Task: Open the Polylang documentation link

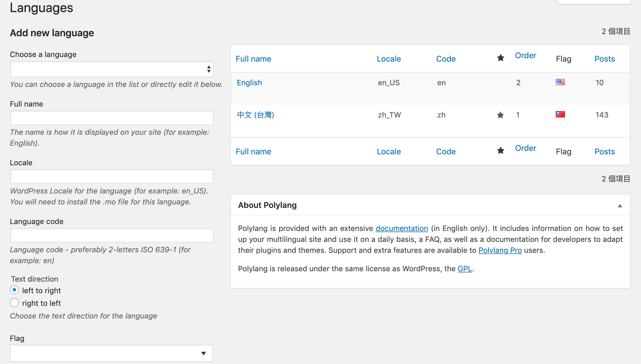Action: click(x=401, y=228)
